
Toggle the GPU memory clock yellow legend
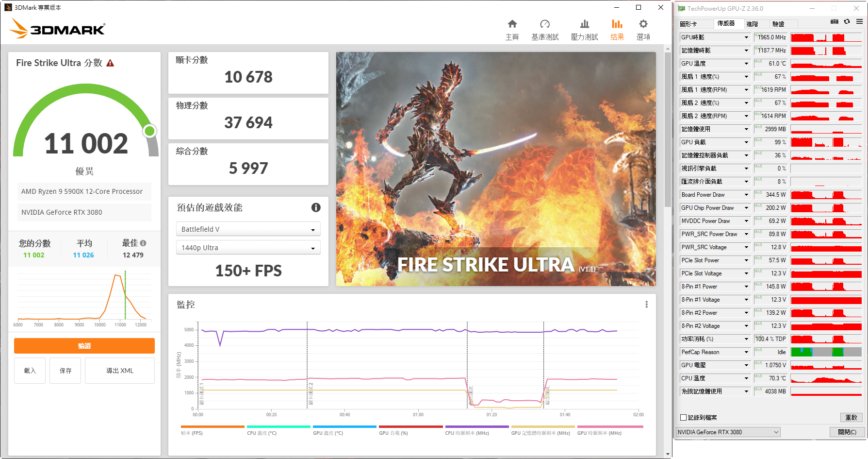pyautogui.click(x=543, y=430)
